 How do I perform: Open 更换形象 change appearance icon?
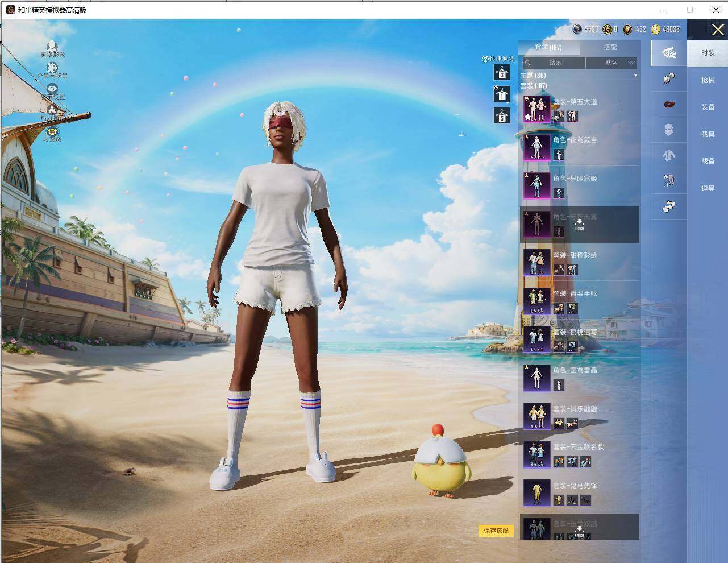click(x=52, y=46)
